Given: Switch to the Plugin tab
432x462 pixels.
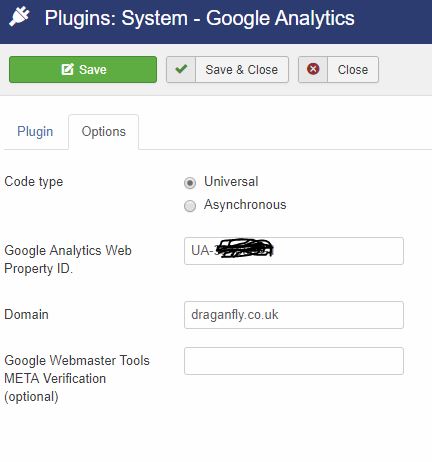Looking at the screenshot, I should click(35, 131).
